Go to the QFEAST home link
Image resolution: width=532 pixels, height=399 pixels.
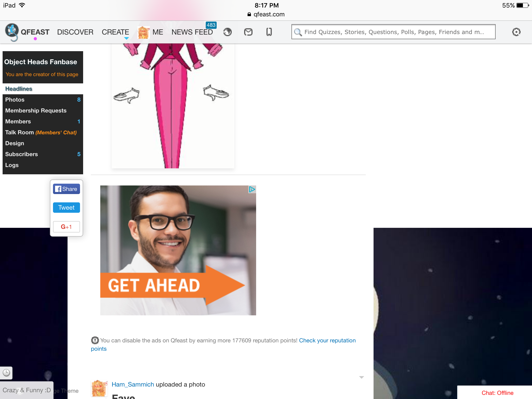(x=35, y=32)
